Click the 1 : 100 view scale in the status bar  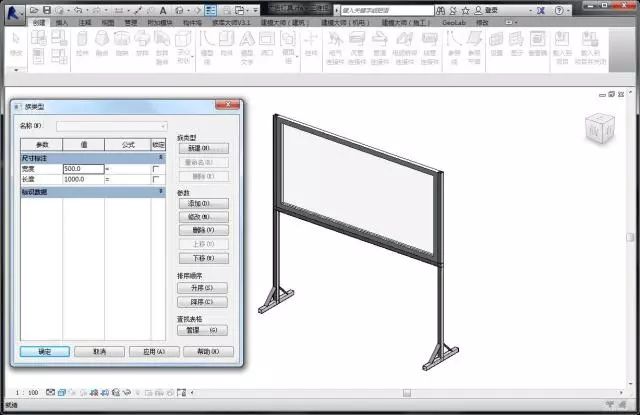pos(27,393)
